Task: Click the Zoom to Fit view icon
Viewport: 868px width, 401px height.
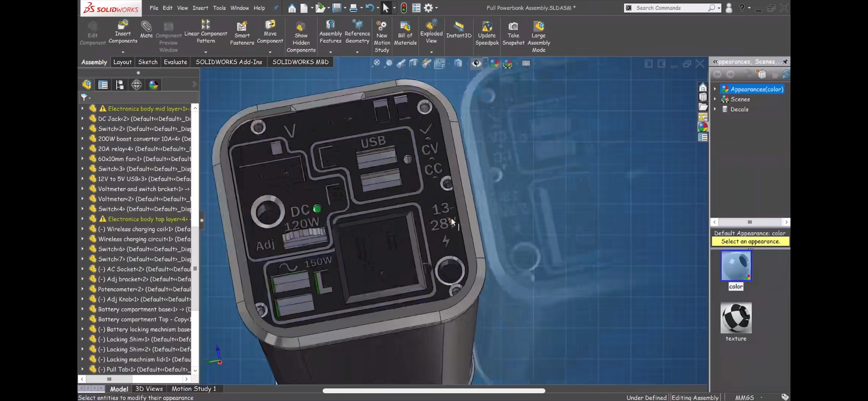Action: [376, 63]
